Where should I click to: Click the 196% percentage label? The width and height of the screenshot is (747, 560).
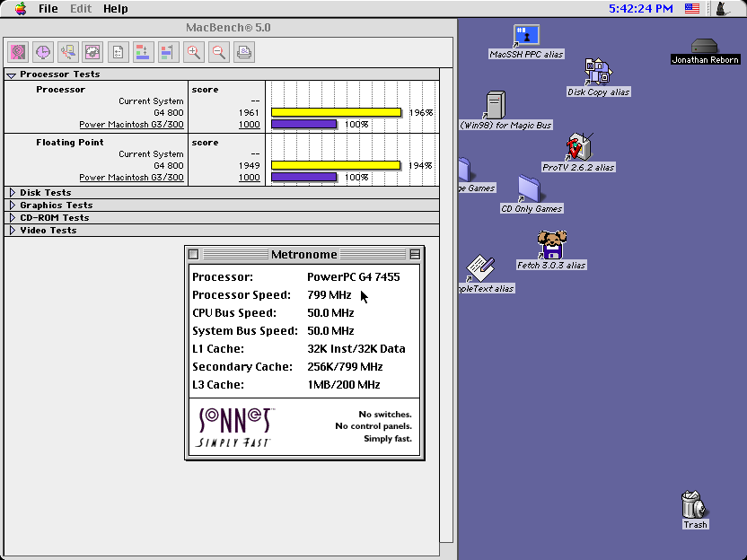[421, 113]
